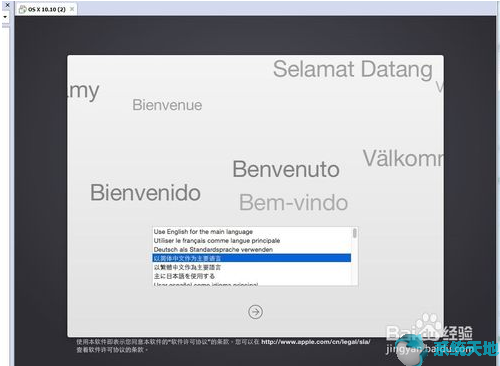Viewport: 500px width, 366px height.
Task: Select the highlighted Simplified Chinese language row
Action: click(252, 258)
